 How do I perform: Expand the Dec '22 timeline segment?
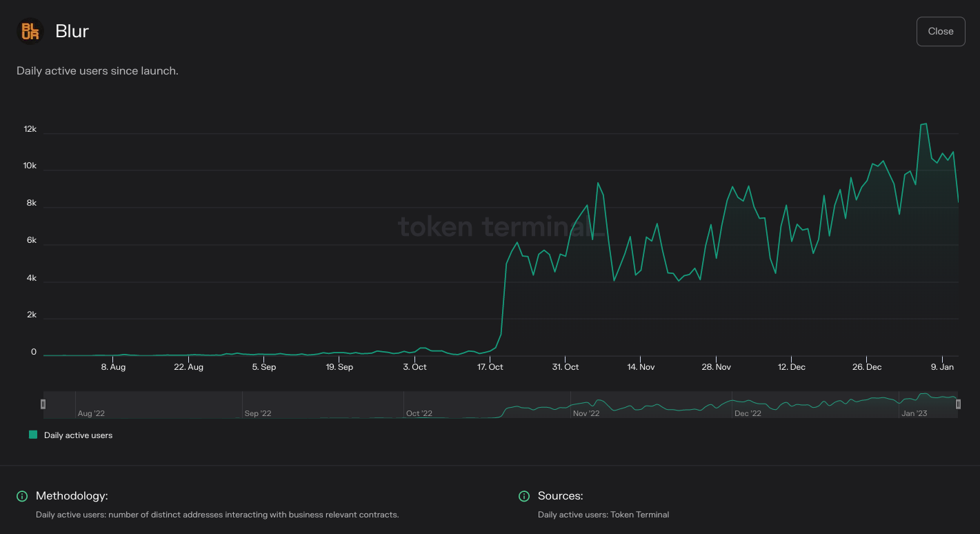point(747,413)
